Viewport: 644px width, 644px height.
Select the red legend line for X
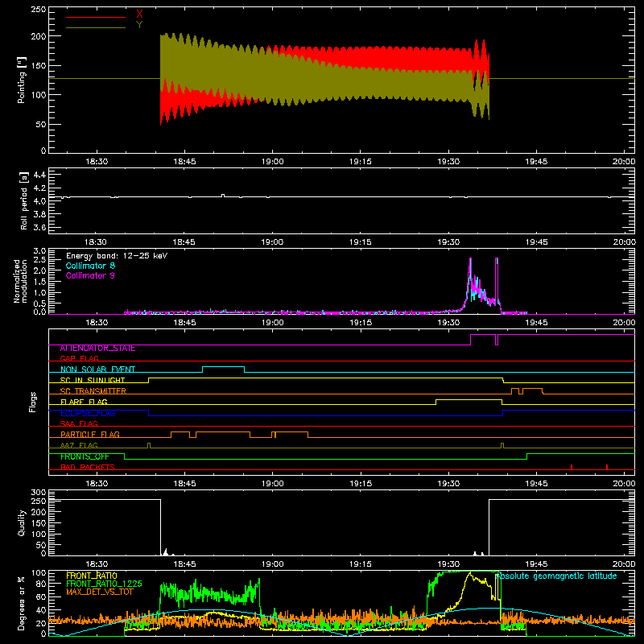click(96, 17)
